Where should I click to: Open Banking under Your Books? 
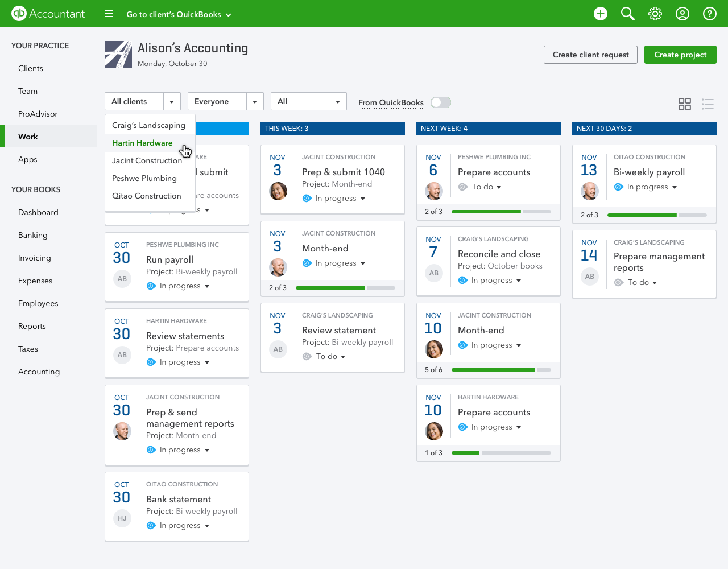point(33,235)
